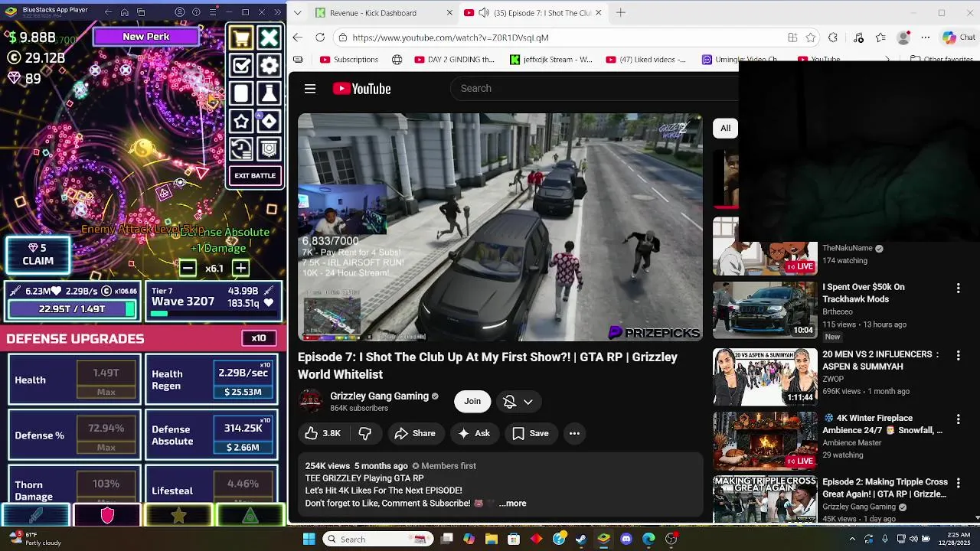Screen dimensions: 980x551
Task: Click the New Perk button
Action: pos(146,37)
